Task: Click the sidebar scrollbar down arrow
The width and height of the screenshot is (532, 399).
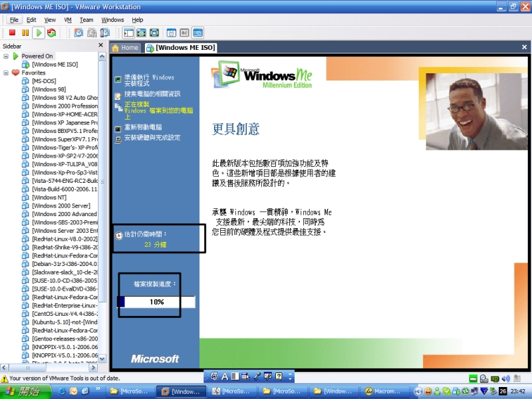Action: [102, 358]
